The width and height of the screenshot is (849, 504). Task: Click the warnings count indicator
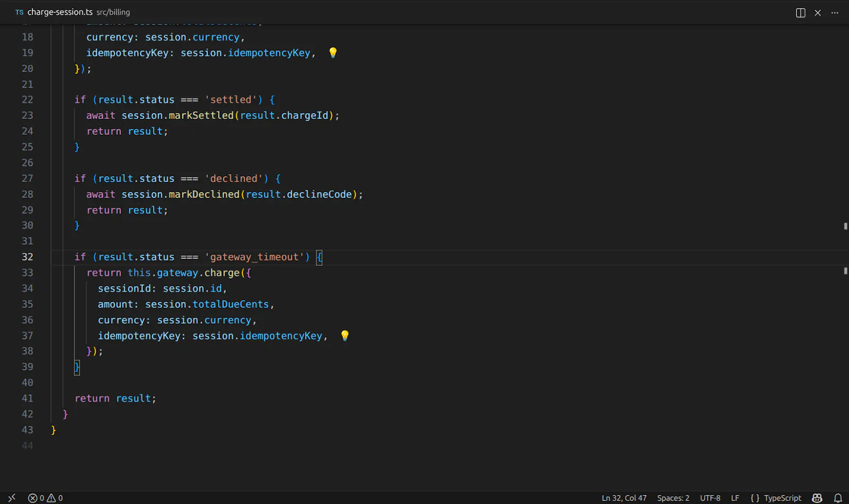pos(55,498)
